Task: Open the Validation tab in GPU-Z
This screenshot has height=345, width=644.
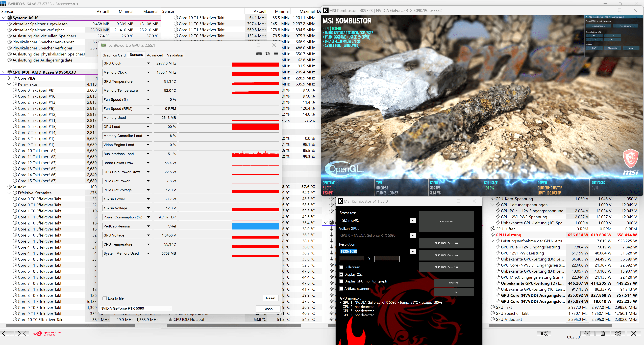Action: coord(175,55)
